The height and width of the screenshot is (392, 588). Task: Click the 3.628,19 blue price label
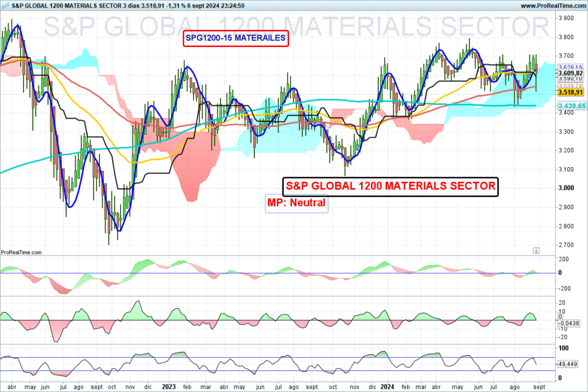(x=570, y=67)
